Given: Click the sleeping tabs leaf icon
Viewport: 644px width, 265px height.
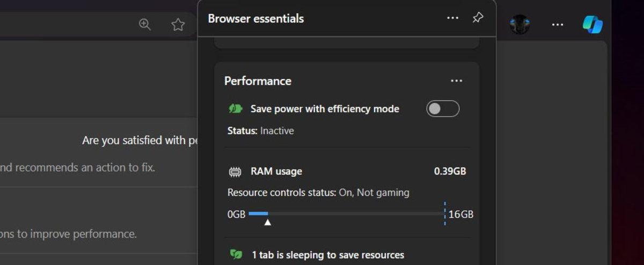Looking at the screenshot, I should pos(236,254).
